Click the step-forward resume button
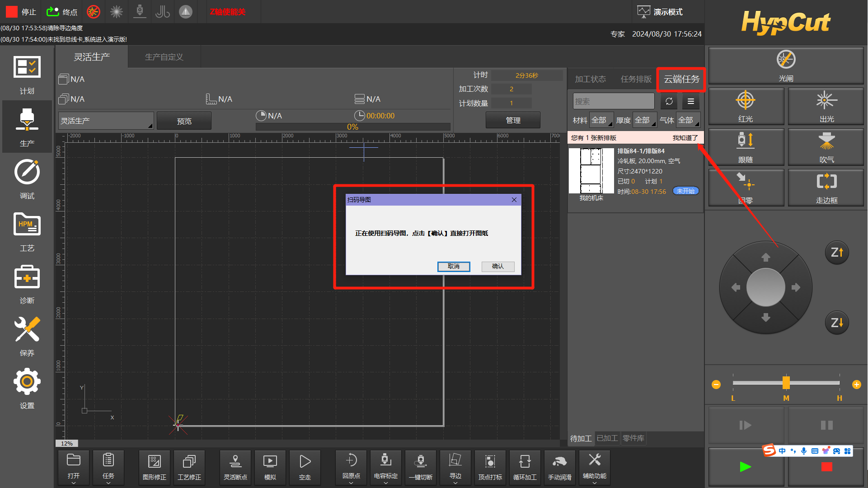Image resolution: width=868 pixels, height=488 pixels. tap(746, 425)
